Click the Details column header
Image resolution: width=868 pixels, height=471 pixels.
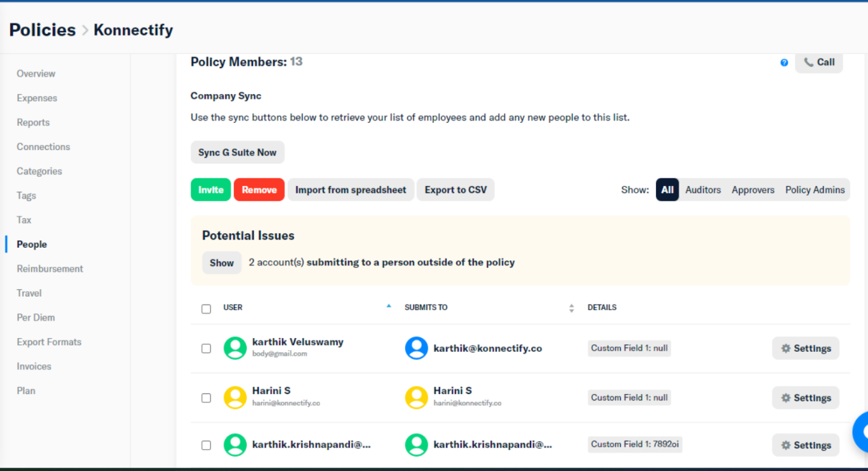tap(602, 308)
